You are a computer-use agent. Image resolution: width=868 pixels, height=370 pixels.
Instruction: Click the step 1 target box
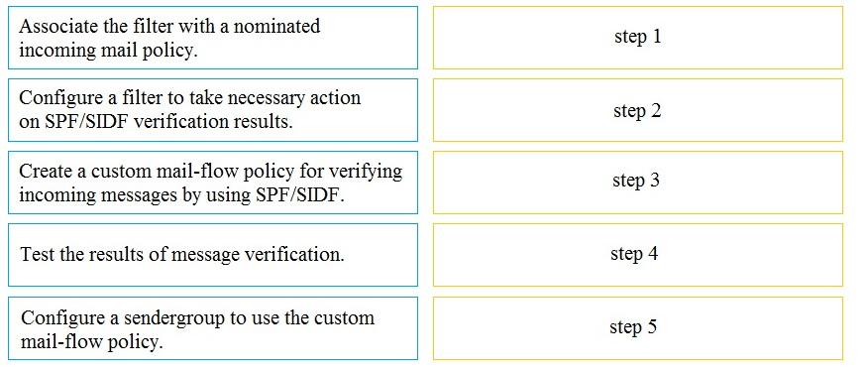(638, 38)
